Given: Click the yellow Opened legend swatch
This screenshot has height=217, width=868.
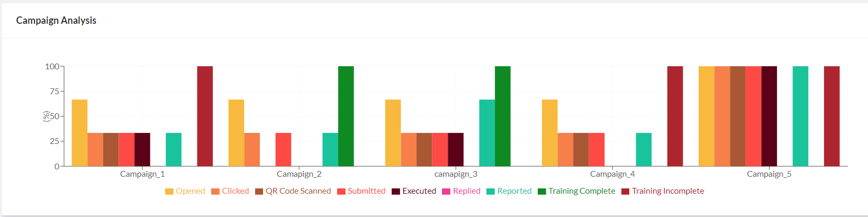Looking at the screenshot, I should click(169, 192).
